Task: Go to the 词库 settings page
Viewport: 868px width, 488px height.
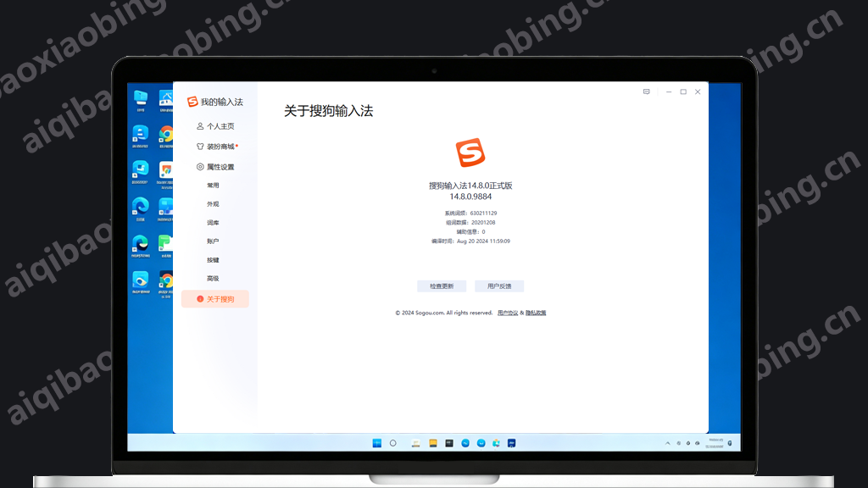Action: tap(213, 223)
